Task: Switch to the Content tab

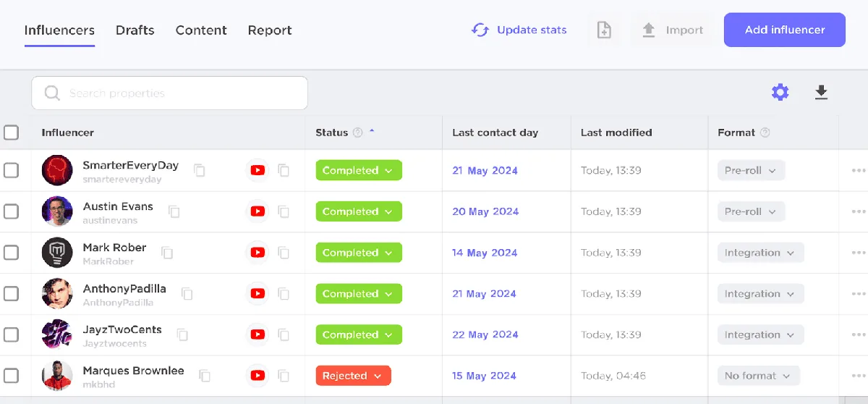Action: click(x=201, y=30)
